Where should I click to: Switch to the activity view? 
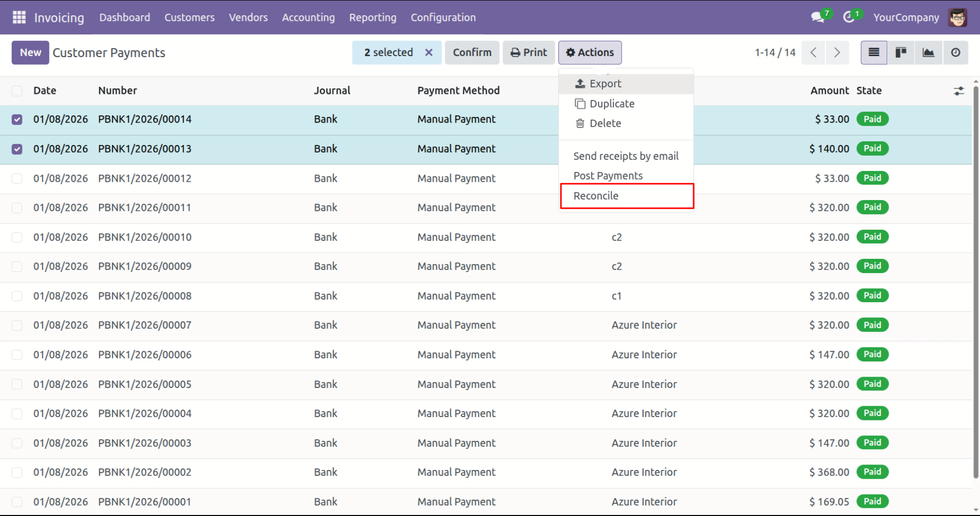point(955,53)
